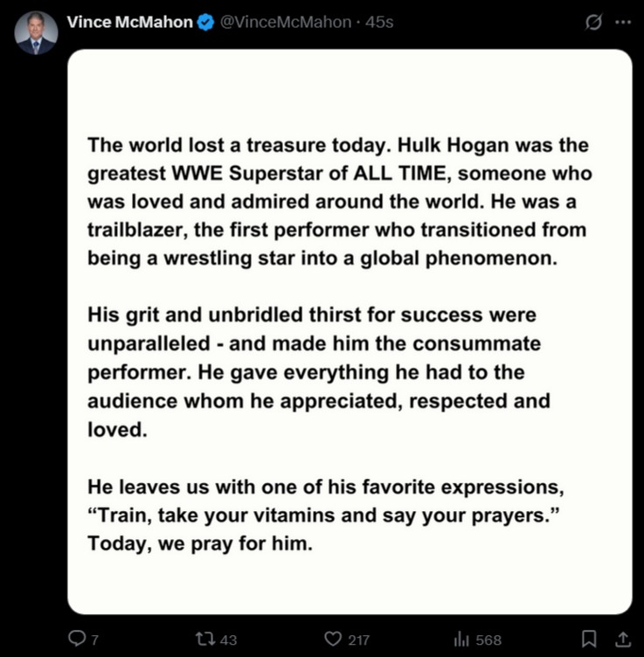Click the blue verified badge
Image resolution: width=644 pixels, height=657 pixels.
205,22
